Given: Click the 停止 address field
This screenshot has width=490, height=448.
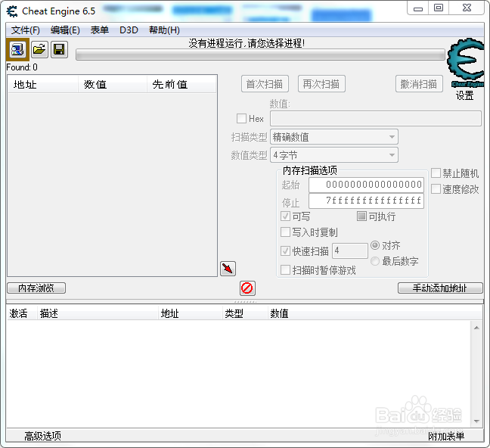Looking at the screenshot, I should click(x=366, y=201).
